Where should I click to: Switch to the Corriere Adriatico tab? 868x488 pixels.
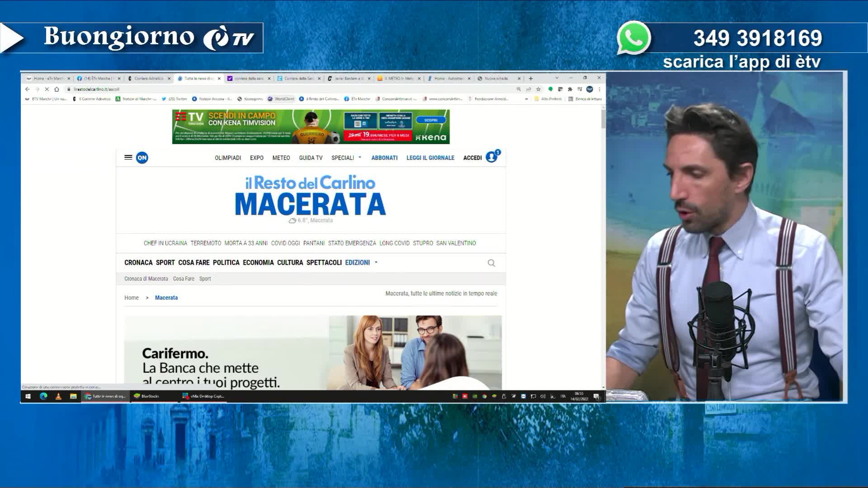149,79
